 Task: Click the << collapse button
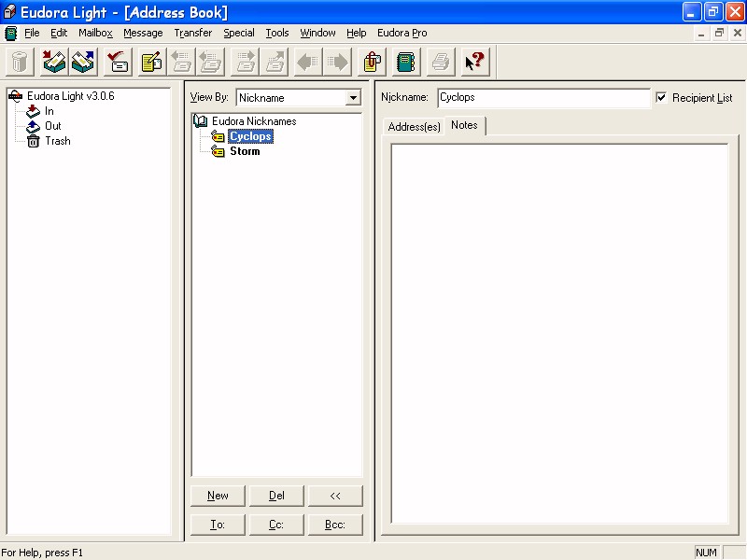click(335, 496)
